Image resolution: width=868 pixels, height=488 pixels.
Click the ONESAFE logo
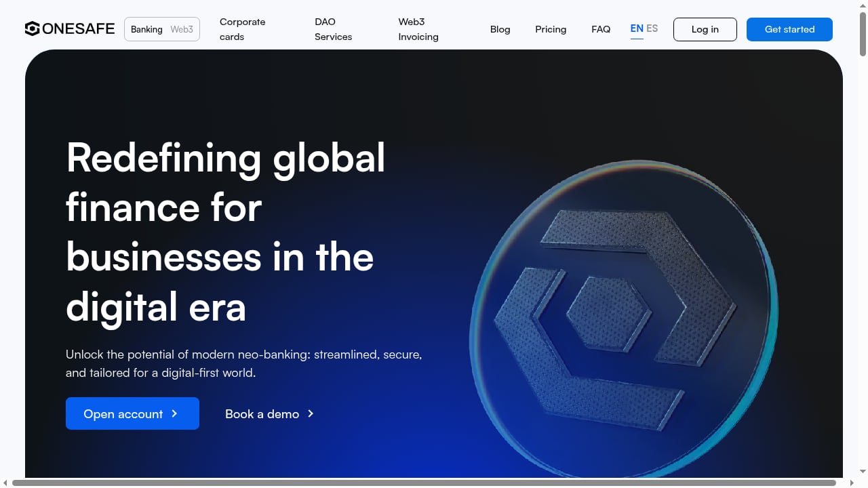(70, 29)
